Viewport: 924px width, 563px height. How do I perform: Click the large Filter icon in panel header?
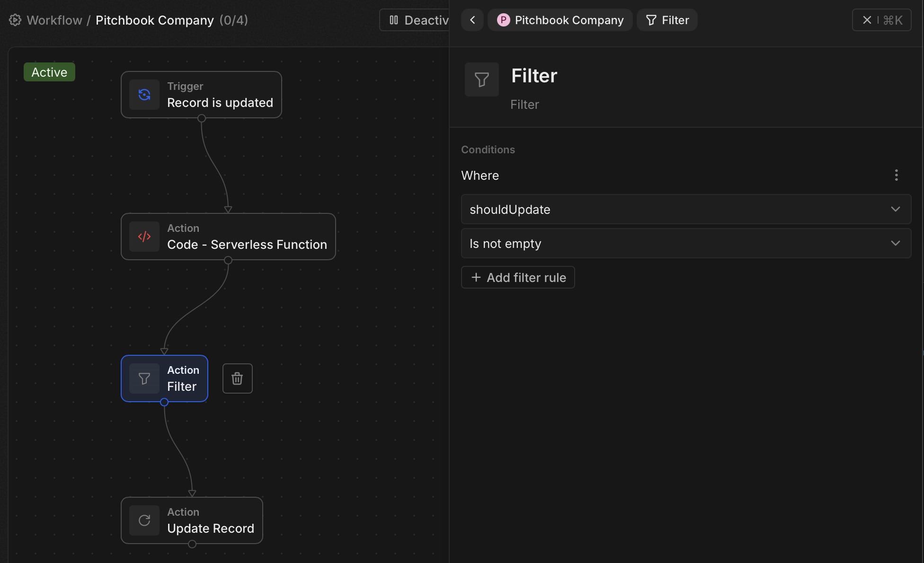[481, 79]
